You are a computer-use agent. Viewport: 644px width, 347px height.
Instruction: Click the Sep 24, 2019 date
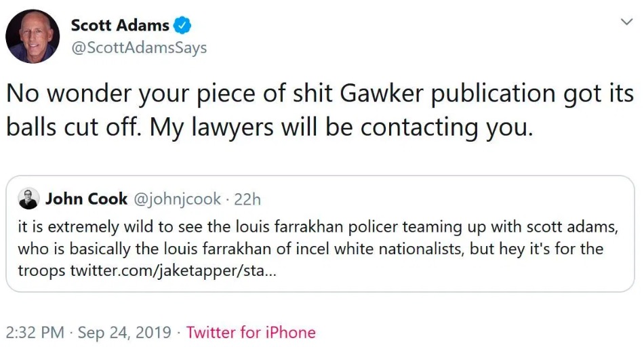point(125,332)
